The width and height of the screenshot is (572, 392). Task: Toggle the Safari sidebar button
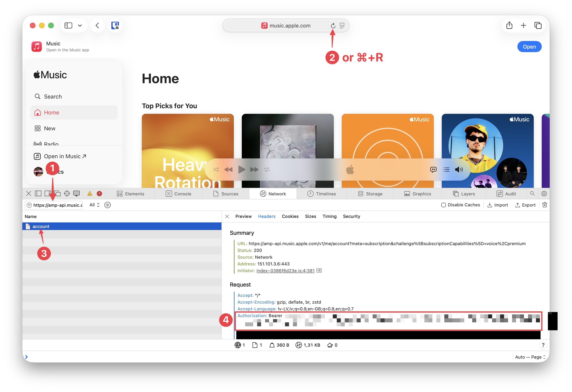point(68,25)
